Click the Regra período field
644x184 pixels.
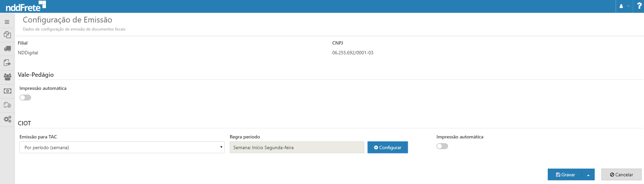tap(297, 147)
